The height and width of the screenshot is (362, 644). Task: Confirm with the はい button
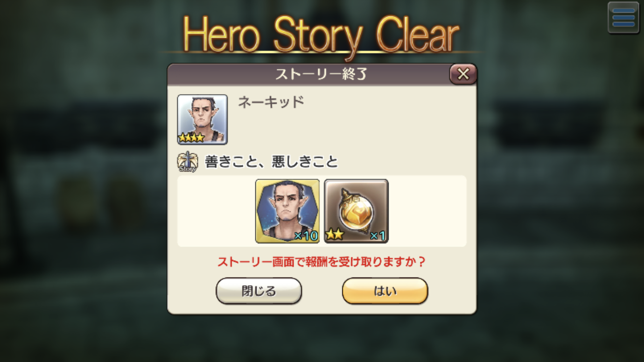pos(385,291)
